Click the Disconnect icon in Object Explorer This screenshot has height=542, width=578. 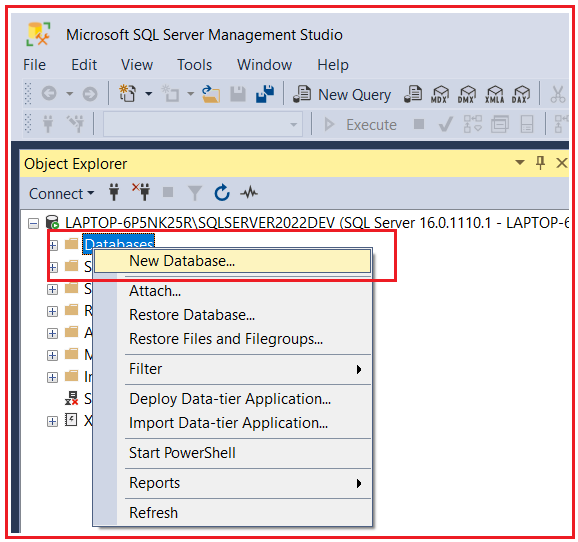141,192
